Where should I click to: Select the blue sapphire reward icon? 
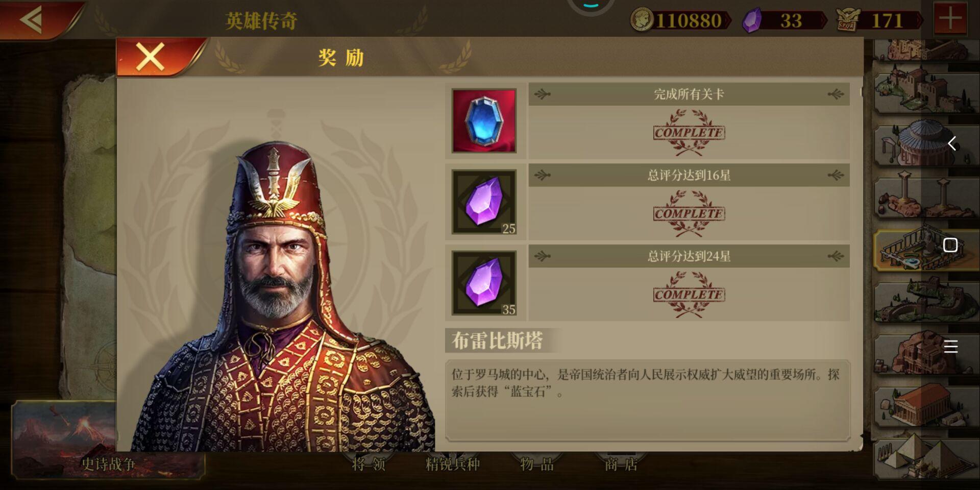click(x=484, y=120)
